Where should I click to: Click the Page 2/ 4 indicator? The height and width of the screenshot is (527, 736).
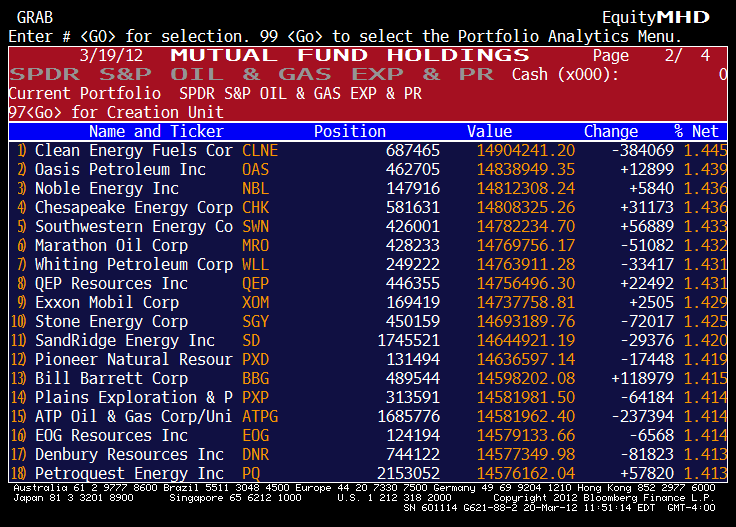652,55
